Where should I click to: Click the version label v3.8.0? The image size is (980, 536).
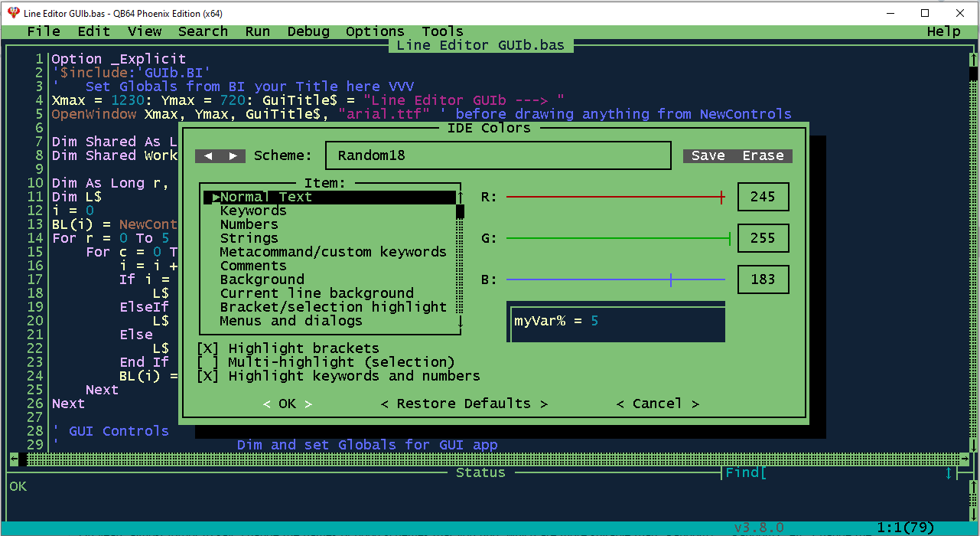(759, 528)
